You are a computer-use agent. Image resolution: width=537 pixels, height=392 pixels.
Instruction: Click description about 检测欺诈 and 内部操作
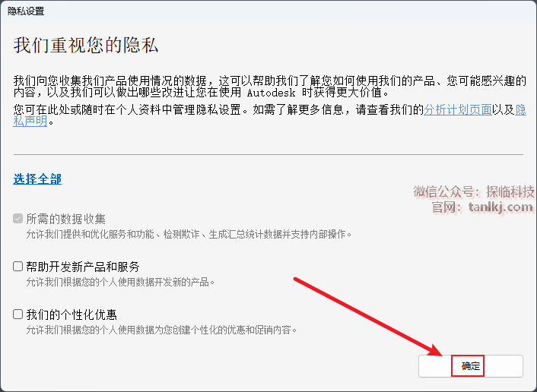pos(189,234)
